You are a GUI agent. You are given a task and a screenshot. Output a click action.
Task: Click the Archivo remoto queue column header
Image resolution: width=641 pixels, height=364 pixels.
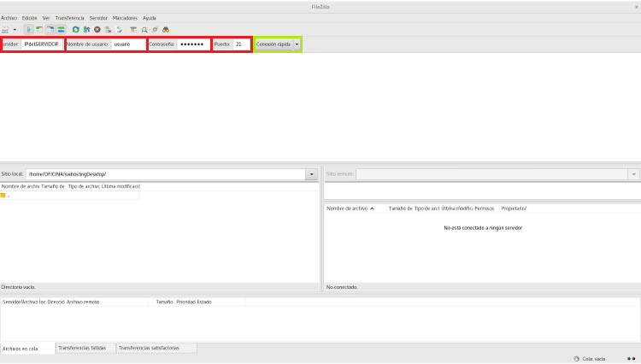pos(107,302)
